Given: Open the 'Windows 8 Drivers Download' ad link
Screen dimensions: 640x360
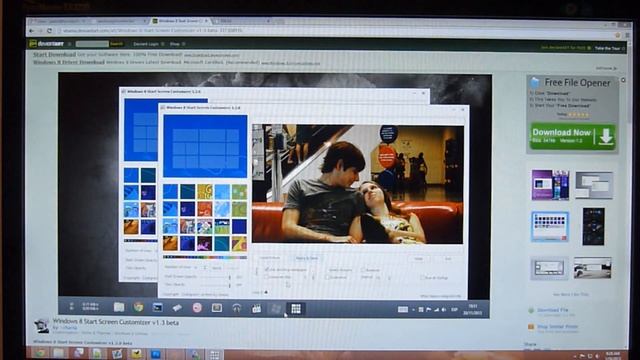Looking at the screenshot, I should click(69, 62).
